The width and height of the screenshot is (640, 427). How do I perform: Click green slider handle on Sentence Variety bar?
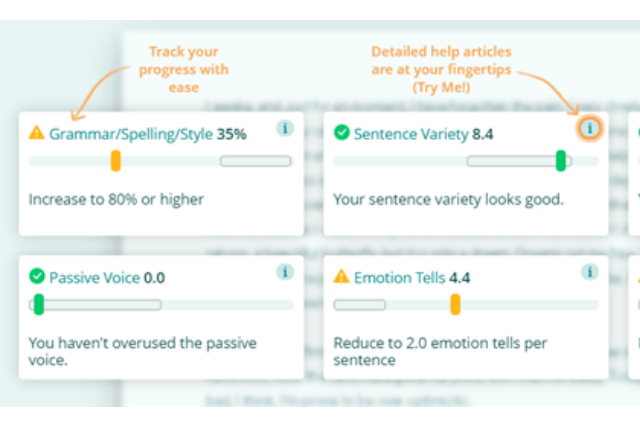point(561,160)
